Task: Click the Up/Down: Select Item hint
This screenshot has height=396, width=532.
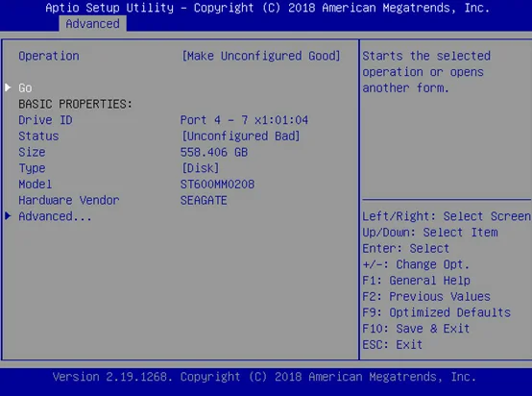Action: (x=430, y=233)
